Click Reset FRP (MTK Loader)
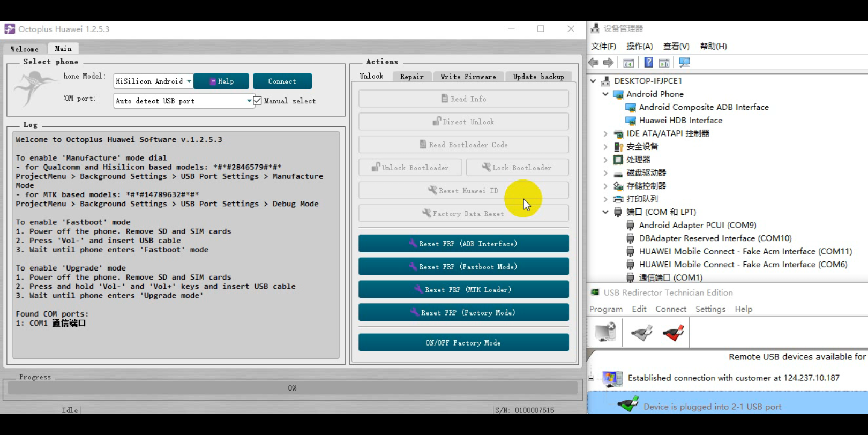The image size is (868, 435). pos(463,290)
